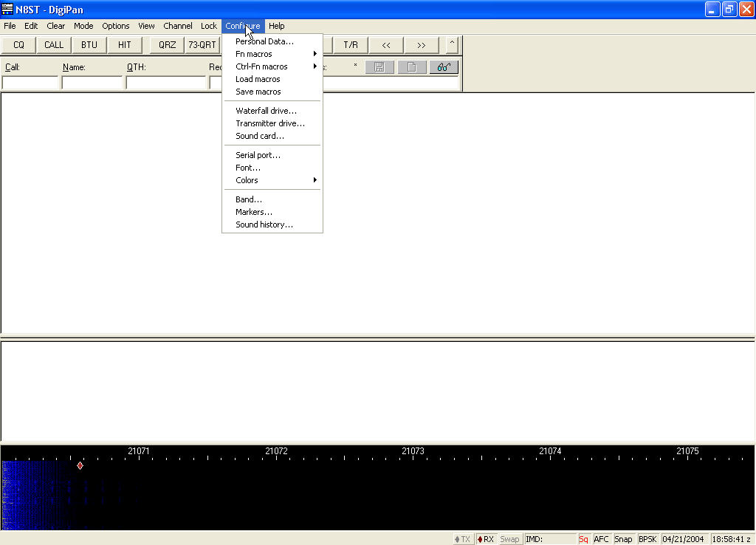Screen dimensions: 756x545
Task: Expand the Colors submenu
Action: [x=272, y=180]
